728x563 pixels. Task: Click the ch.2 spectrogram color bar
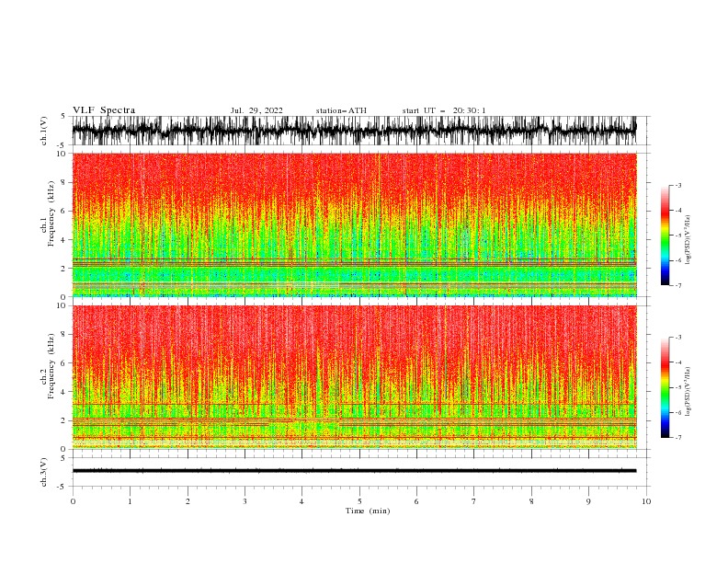[665, 387]
